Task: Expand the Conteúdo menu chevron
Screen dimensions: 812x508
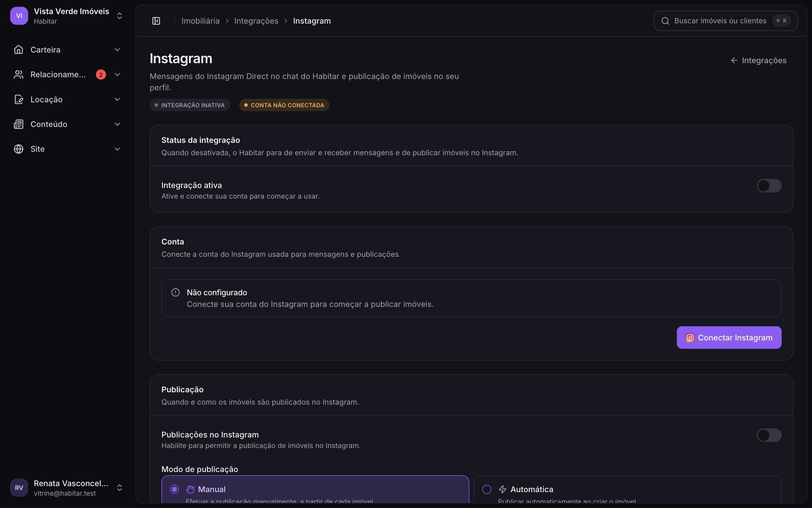Action: (117, 124)
